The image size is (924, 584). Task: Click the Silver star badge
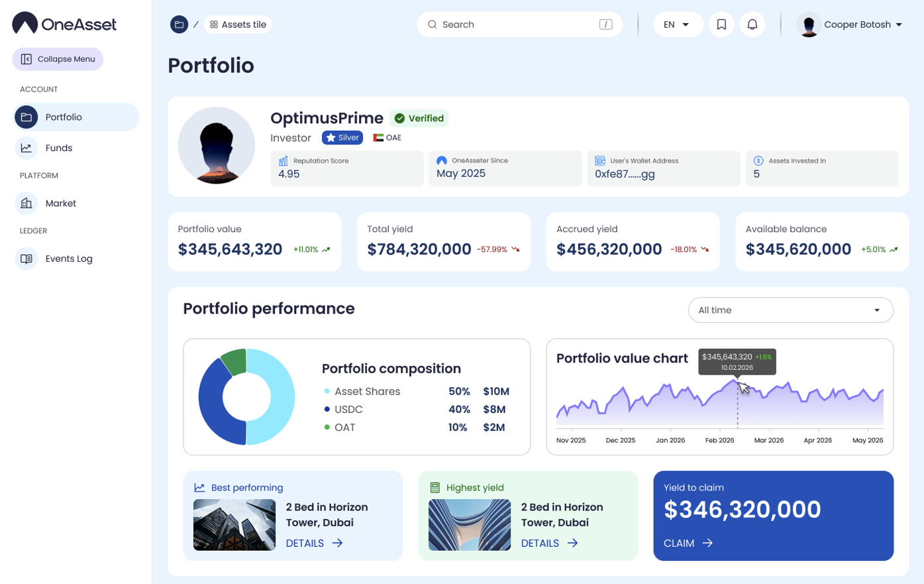pos(342,138)
